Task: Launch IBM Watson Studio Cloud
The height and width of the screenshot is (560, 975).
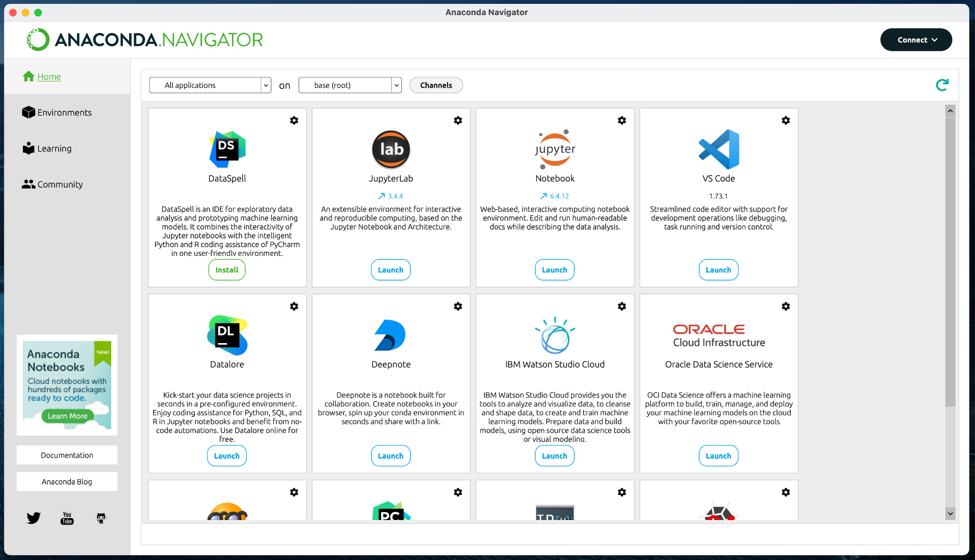Action: (554, 456)
